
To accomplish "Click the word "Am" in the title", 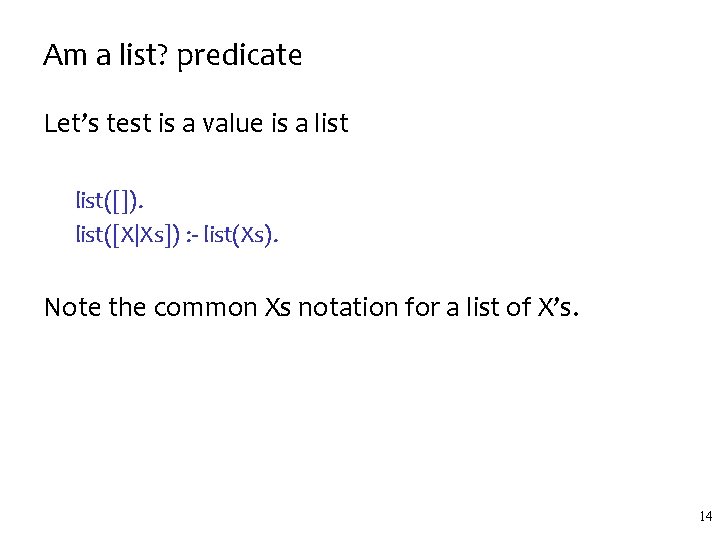I will [62, 56].
